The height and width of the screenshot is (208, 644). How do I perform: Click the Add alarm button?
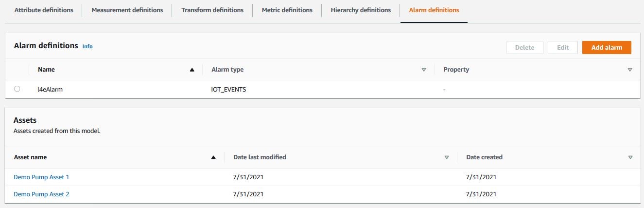(607, 47)
